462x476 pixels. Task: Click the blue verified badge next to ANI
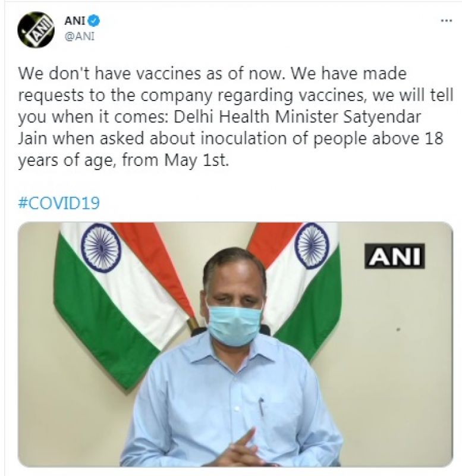[x=94, y=18]
